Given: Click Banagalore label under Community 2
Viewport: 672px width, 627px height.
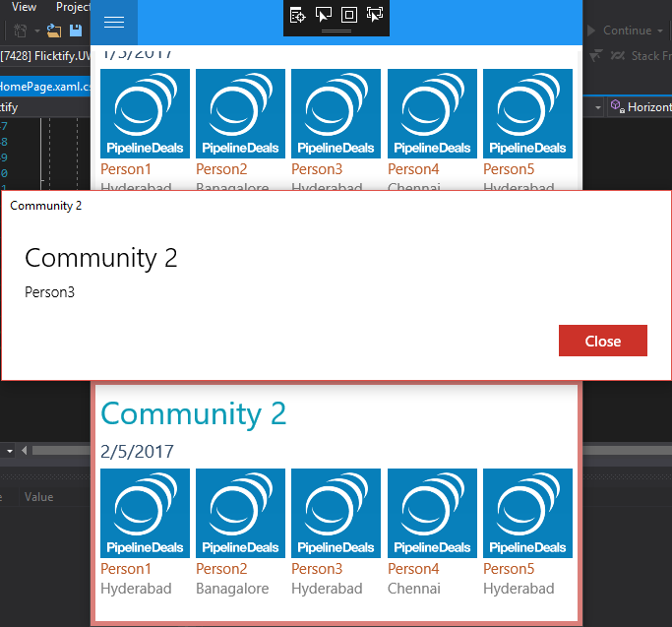Looking at the screenshot, I should coord(232,589).
